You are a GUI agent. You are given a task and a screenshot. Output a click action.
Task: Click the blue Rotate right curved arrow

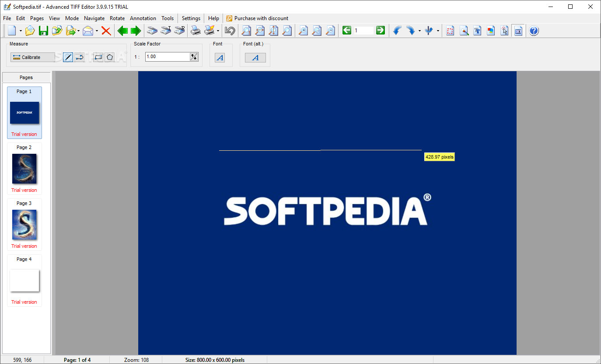tap(410, 31)
